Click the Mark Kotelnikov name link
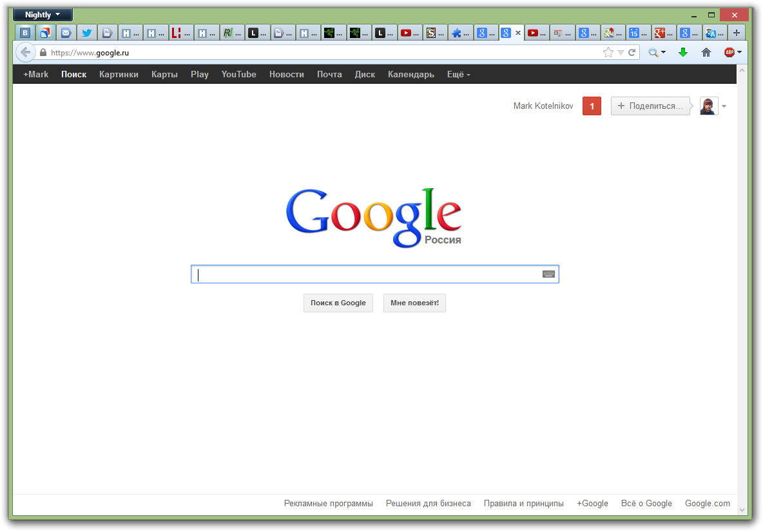Image resolution: width=763 pixels, height=532 pixels. click(543, 106)
